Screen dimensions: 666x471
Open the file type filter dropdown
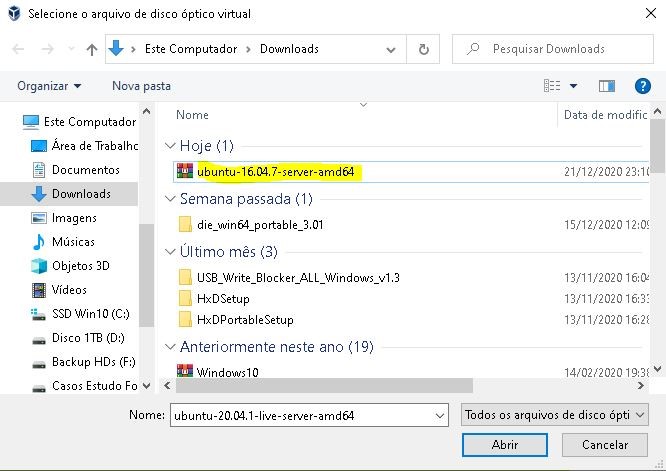[555, 415]
